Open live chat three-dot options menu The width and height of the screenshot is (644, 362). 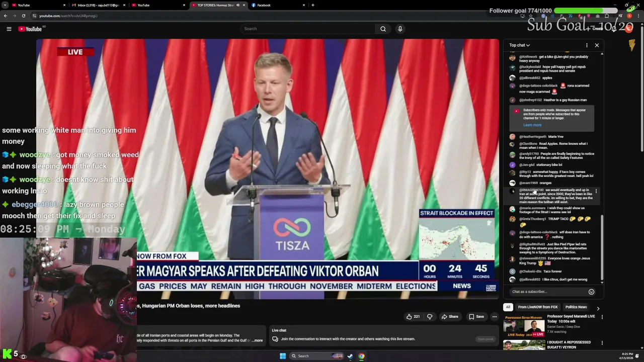click(x=587, y=45)
